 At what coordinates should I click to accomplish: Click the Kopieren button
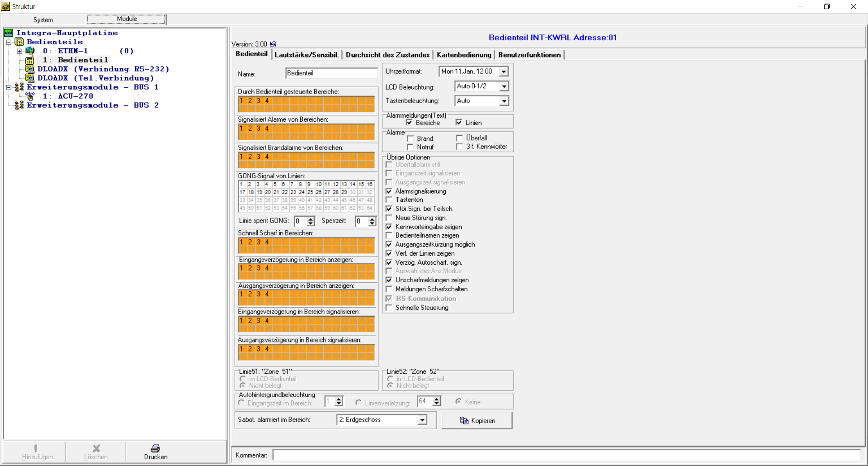(477, 420)
